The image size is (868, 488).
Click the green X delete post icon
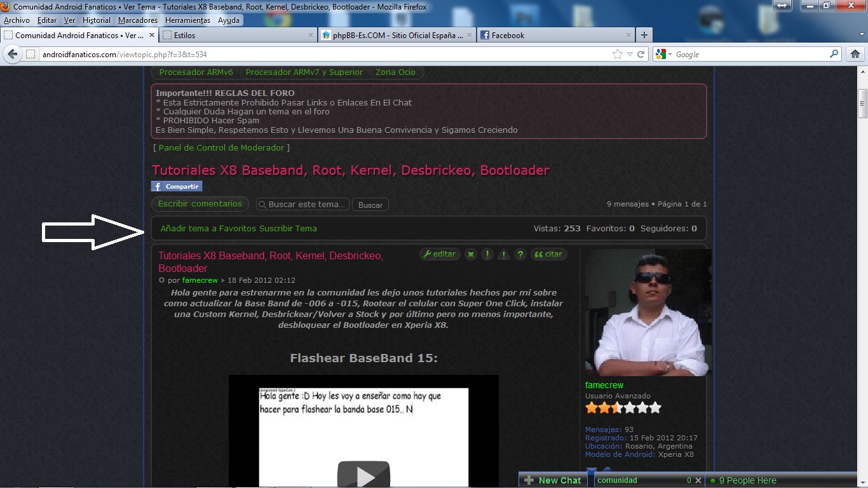point(471,255)
